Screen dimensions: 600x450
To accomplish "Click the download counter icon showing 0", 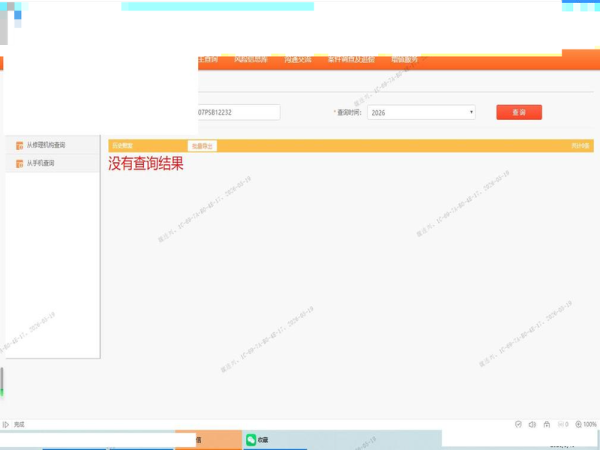I will coord(563,424).
